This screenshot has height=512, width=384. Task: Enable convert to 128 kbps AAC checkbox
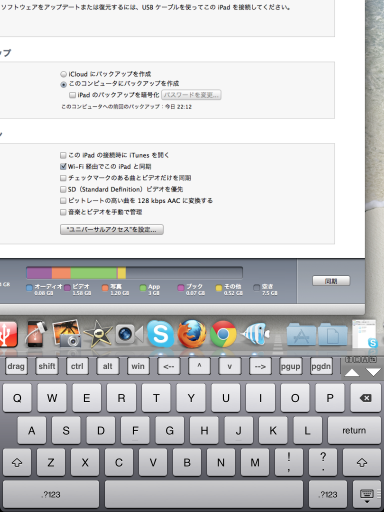click(x=63, y=201)
